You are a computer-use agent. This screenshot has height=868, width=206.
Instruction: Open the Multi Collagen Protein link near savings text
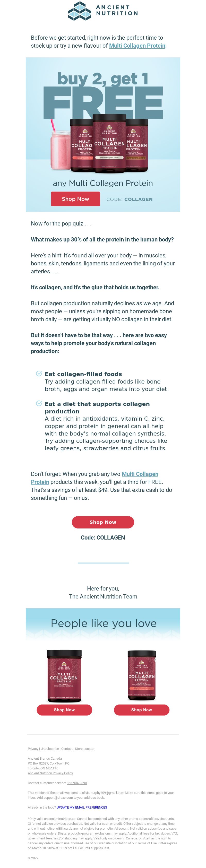pos(95,478)
